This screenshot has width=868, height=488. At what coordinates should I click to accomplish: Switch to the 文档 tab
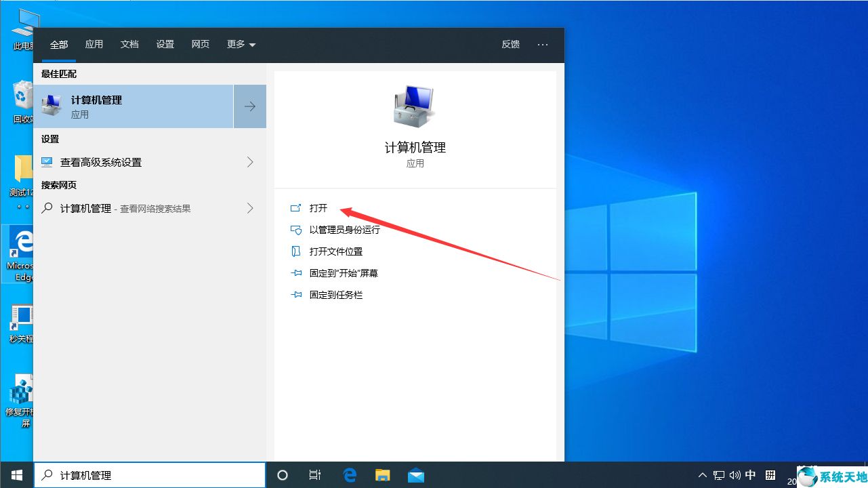click(x=129, y=44)
